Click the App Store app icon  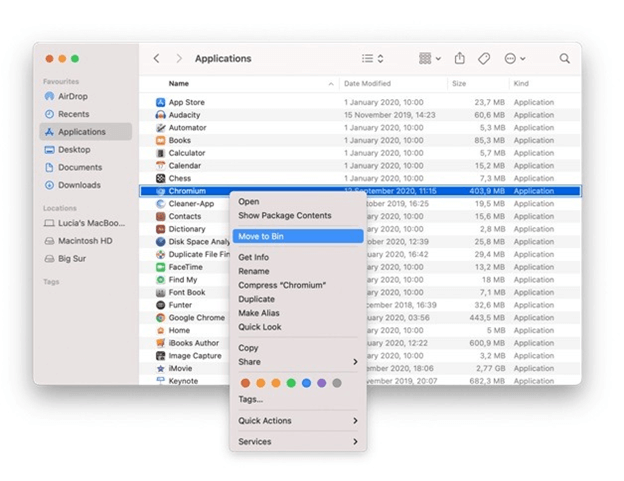160,102
